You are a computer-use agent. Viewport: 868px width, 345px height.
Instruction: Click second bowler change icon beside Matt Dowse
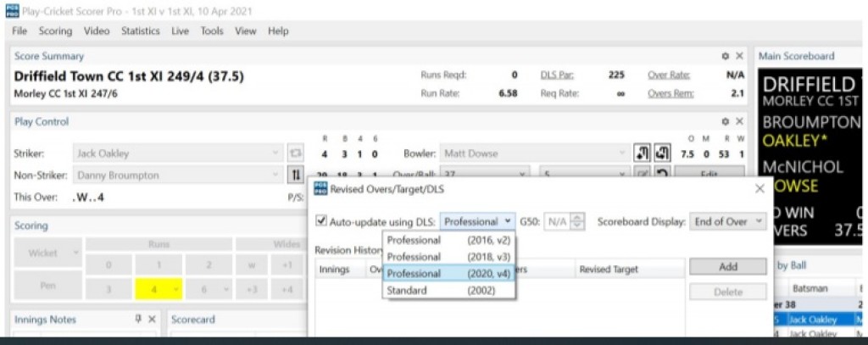pos(662,153)
